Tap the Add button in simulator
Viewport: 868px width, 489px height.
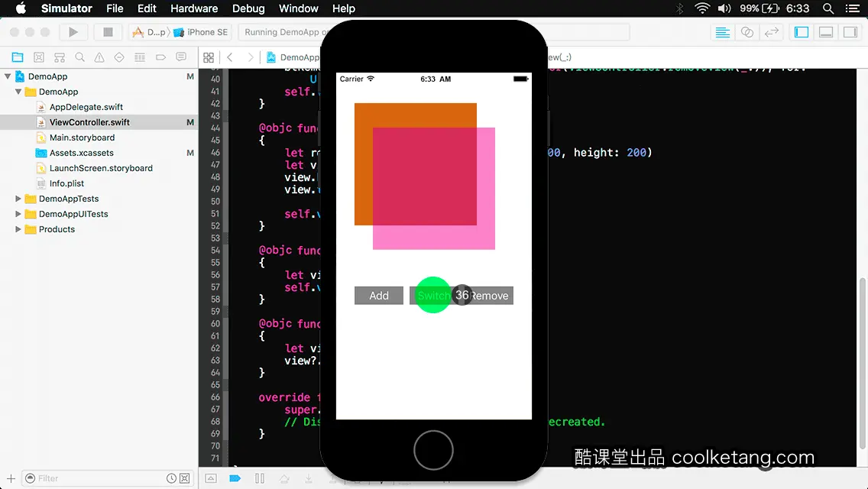pos(379,296)
